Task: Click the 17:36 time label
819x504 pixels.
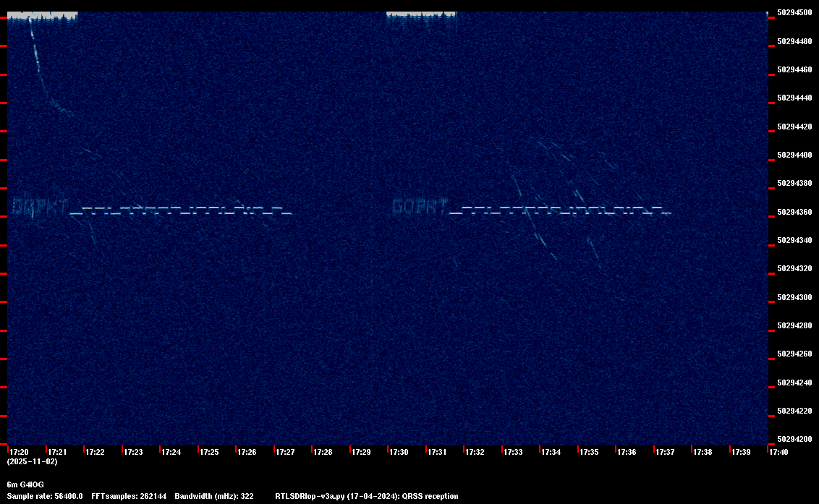Action: coord(627,452)
